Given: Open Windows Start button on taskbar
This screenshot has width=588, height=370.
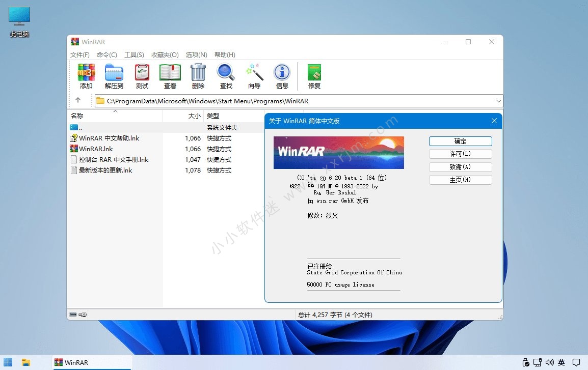Looking at the screenshot, I should [9, 362].
